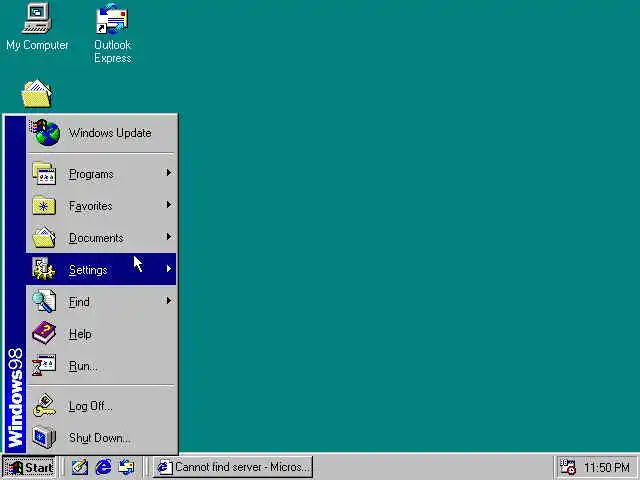Choose Shut Down... from Start menu
640x480 pixels.
[100, 438]
